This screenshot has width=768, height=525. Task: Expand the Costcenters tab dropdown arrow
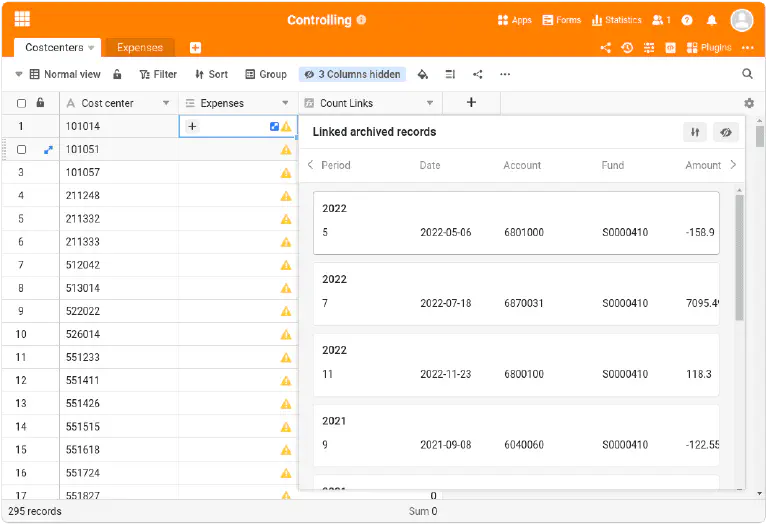[91, 48]
